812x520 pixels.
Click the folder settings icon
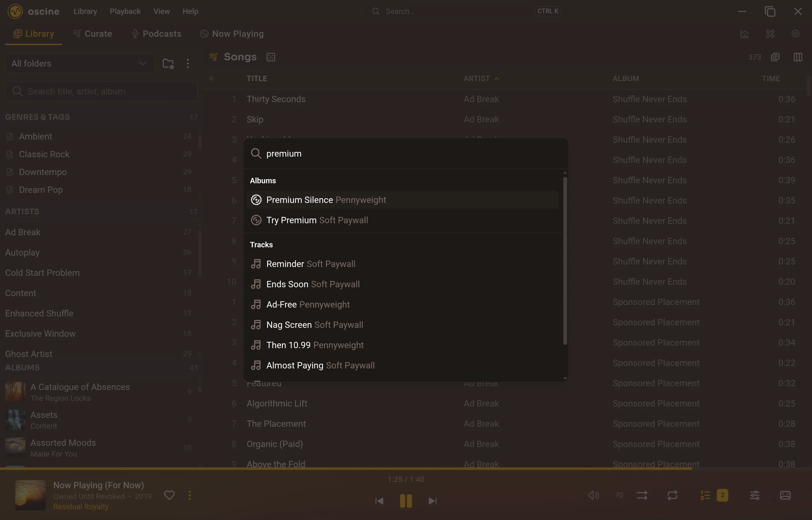point(168,63)
